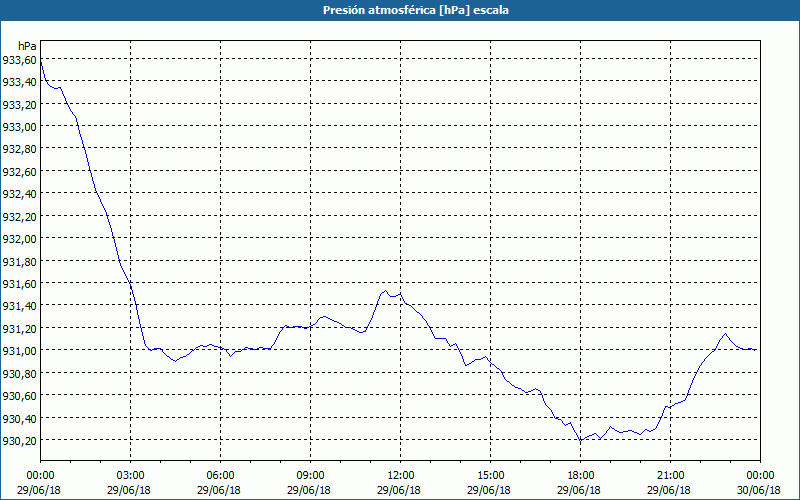The width and height of the screenshot is (800, 500).
Task: Click the 933,60 y-axis value
Action: point(19,60)
